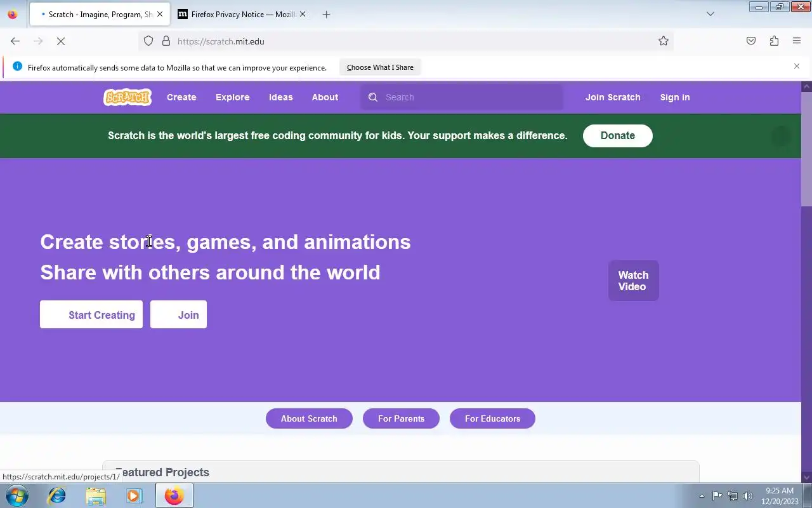The image size is (812, 508).
Task: Click the Donate button
Action: click(618, 135)
